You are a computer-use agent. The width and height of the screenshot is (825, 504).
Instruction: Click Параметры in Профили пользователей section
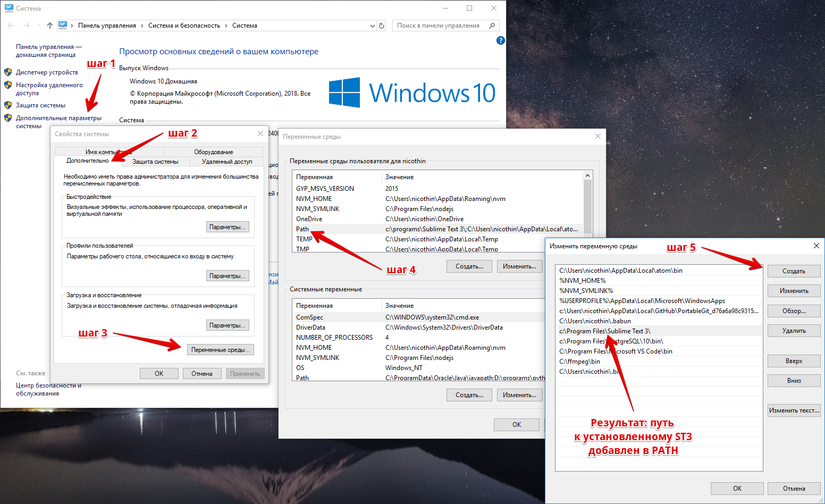[228, 276]
